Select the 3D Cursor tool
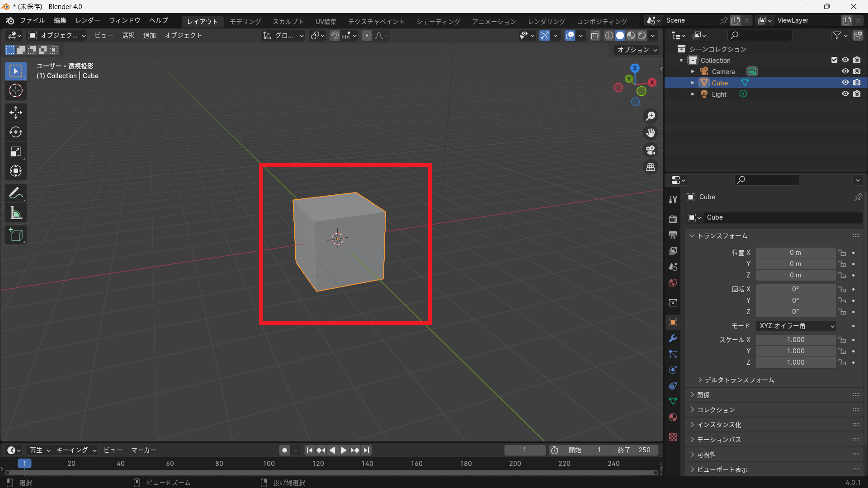868x488 pixels. [x=16, y=91]
